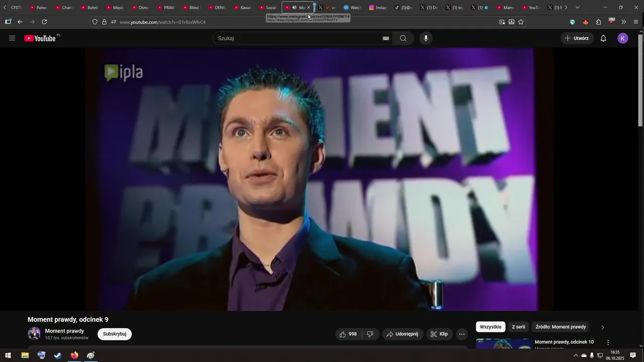Image resolution: width=644 pixels, height=362 pixels.
Task: Open the YouTube guide hamburger menu
Action: (x=12, y=38)
